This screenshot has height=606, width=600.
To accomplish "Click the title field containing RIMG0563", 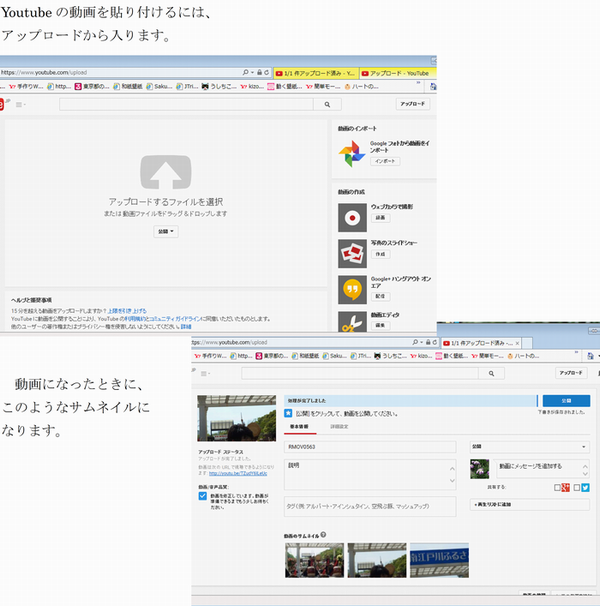I will (x=370, y=447).
